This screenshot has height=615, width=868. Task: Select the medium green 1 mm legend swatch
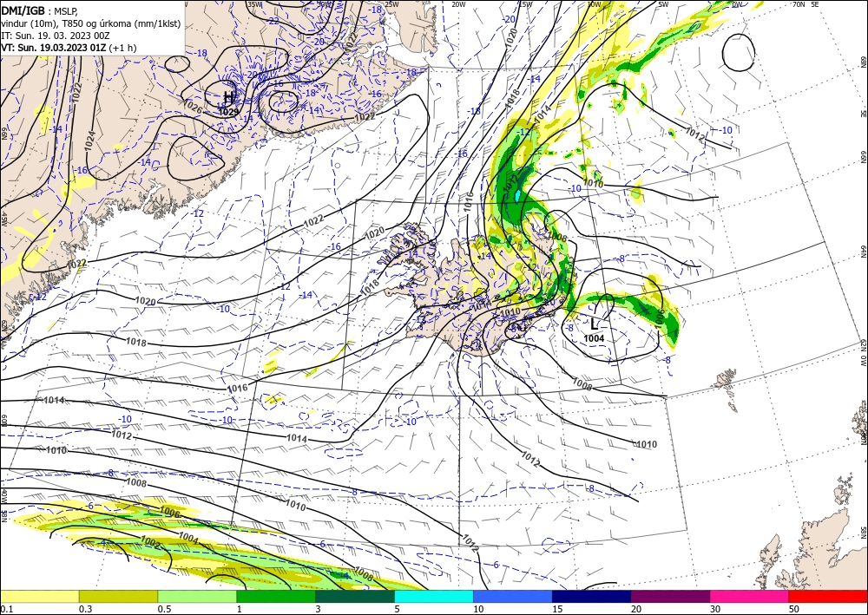click(x=276, y=596)
